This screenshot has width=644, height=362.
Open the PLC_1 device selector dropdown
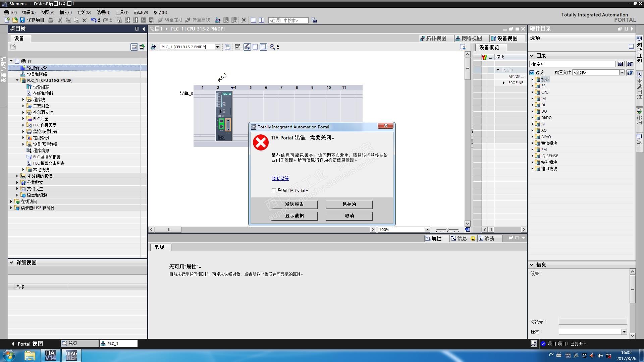coord(217,47)
